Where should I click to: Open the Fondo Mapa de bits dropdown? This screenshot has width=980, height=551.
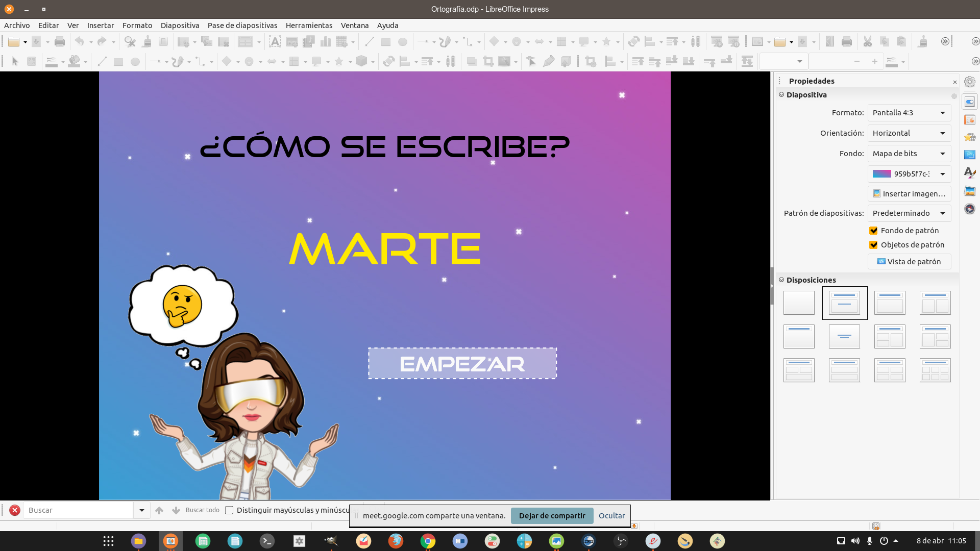point(909,154)
